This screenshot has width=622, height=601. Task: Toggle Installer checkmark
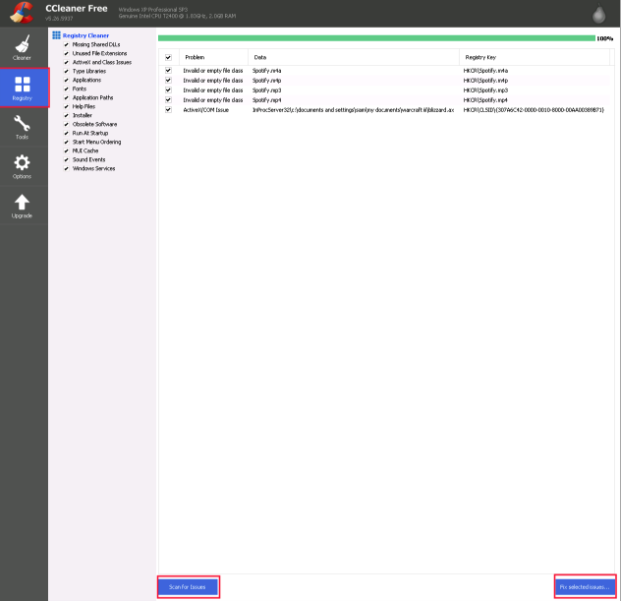(66, 115)
